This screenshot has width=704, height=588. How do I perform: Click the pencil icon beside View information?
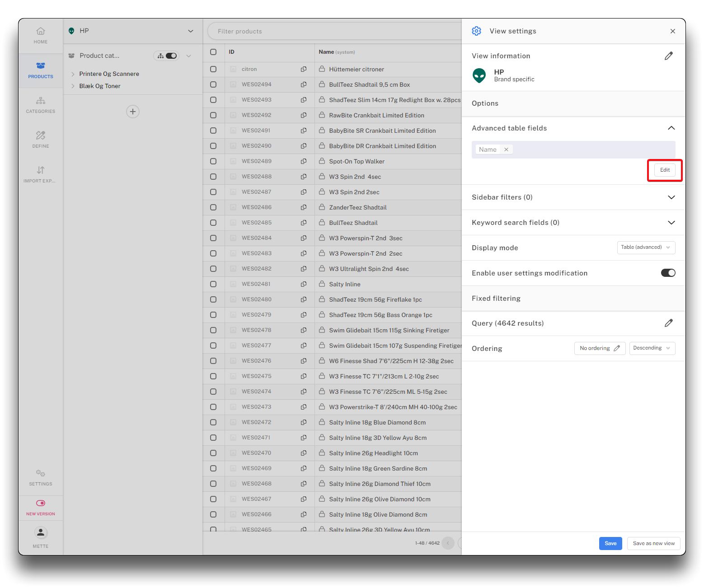668,56
